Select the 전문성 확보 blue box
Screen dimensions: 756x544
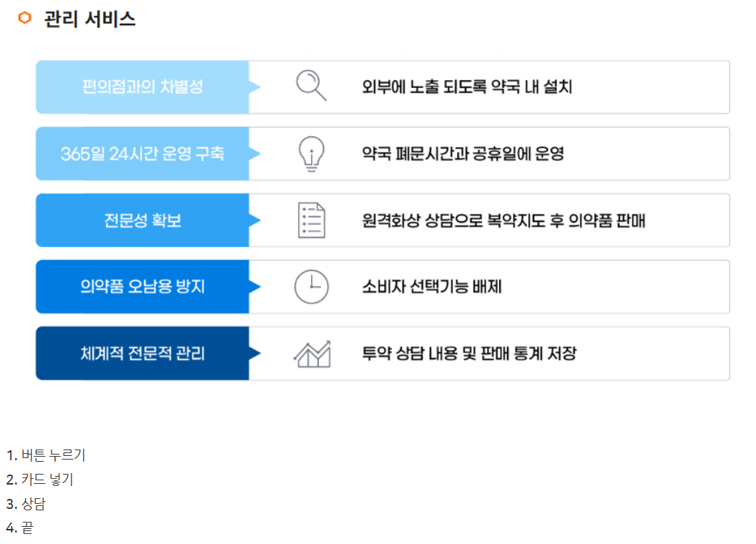pos(143,220)
